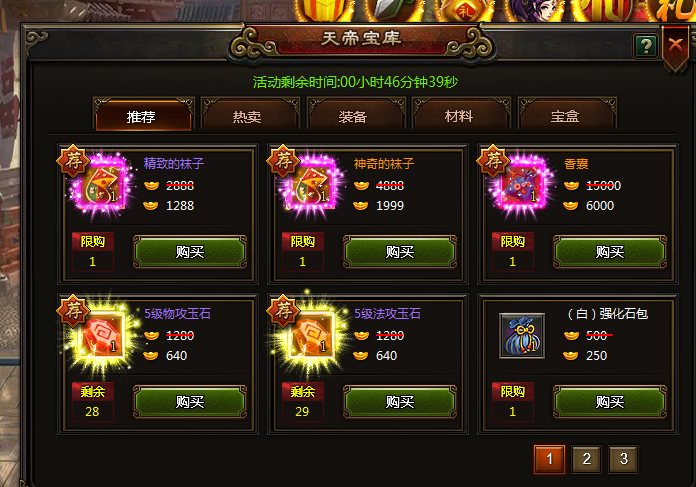Go to page 2 of the shop
Image resolution: width=696 pixels, height=487 pixels.
coord(586,459)
